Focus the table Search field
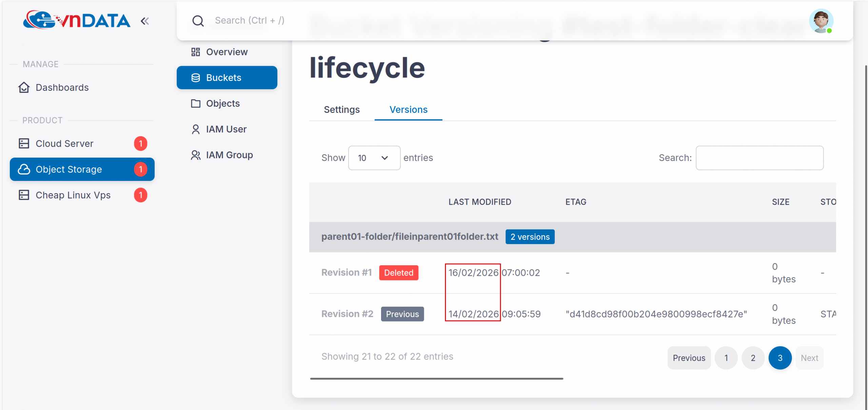Screen dimensions: 868x410 tap(759, 158)
